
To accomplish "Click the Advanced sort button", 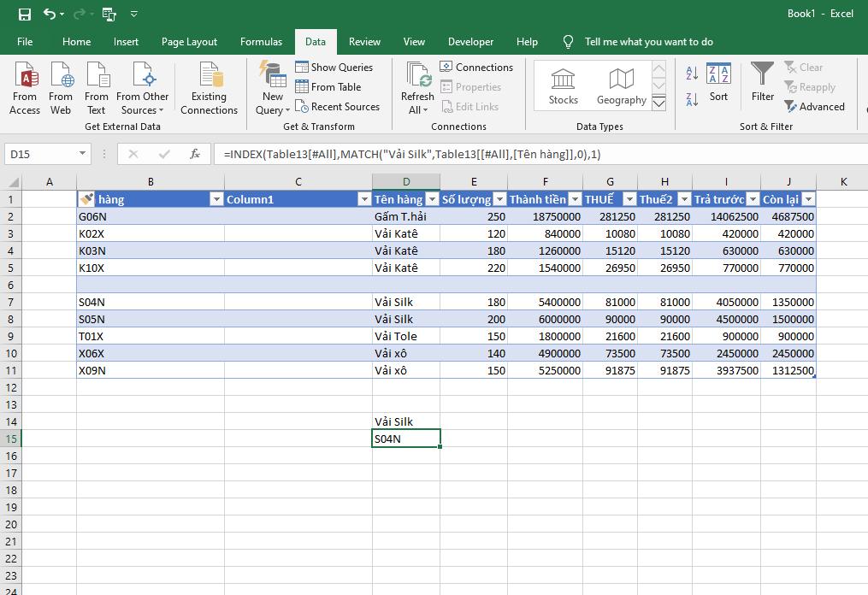I will click(816, 106).
